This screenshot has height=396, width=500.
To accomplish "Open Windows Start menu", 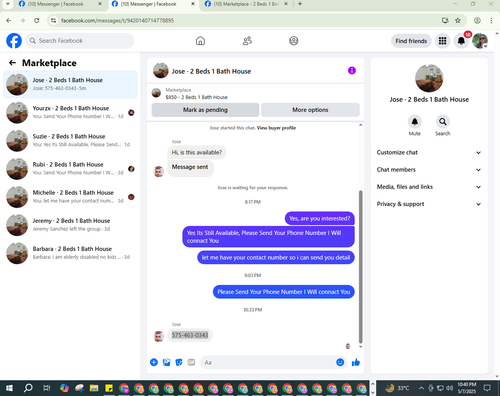I will point(9,388).
